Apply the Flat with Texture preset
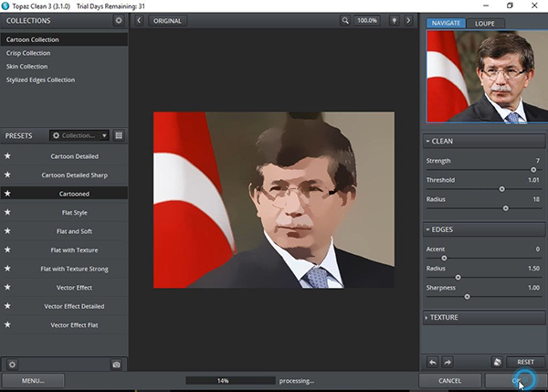The image size is (548, 392). (74, 250)
